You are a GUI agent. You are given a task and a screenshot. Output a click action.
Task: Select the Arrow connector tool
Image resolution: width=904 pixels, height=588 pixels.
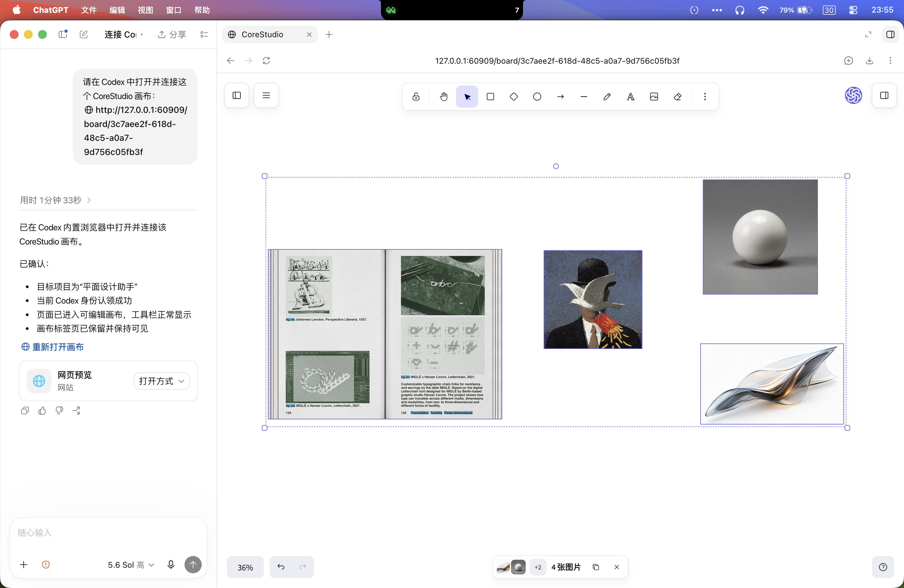pos(561,97)
